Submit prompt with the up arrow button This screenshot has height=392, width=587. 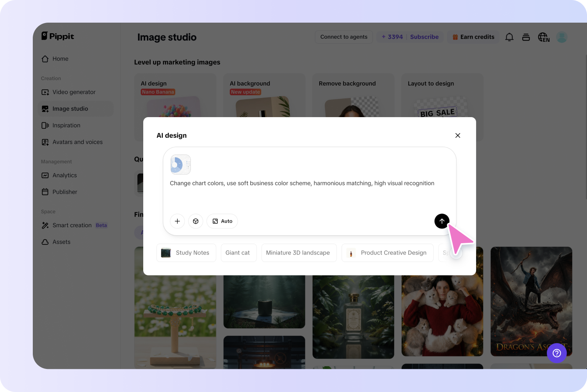click(442, 221)
